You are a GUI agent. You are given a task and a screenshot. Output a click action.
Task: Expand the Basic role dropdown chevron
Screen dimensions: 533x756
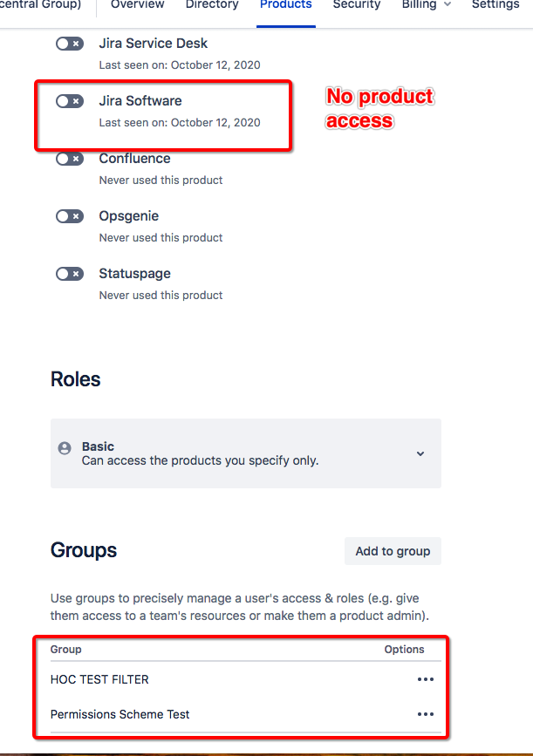click(x=420, y=453)
